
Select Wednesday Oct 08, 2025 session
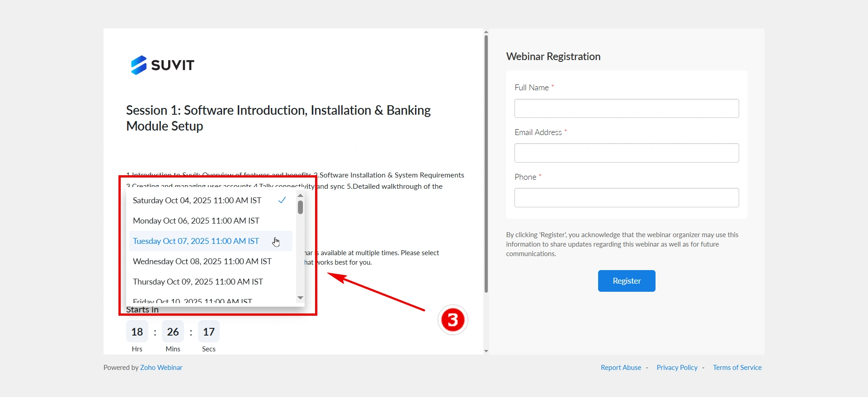coord(202,262)
